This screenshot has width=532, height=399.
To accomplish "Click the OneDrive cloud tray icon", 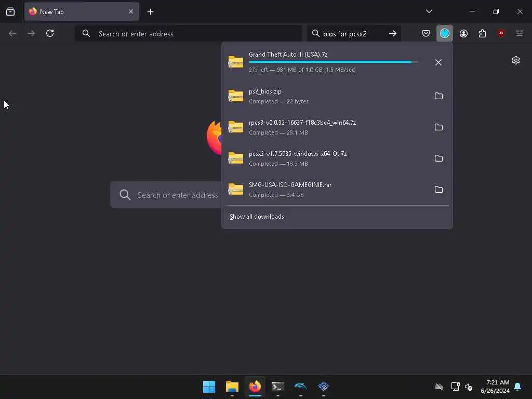I will click(x=438, y=387).
